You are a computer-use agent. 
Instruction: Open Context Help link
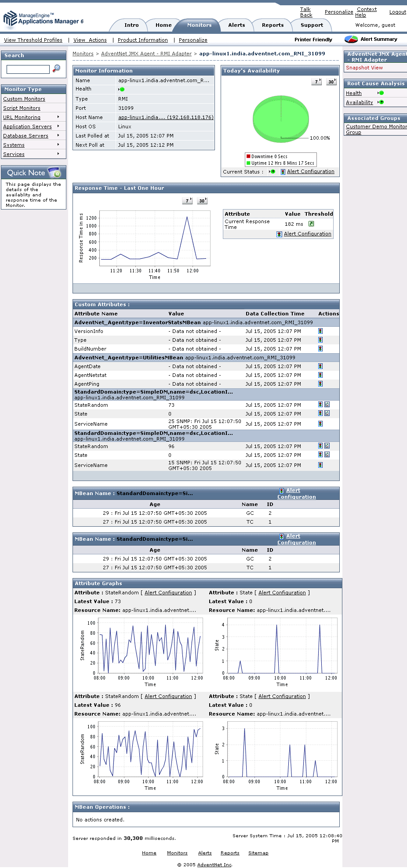366,12
